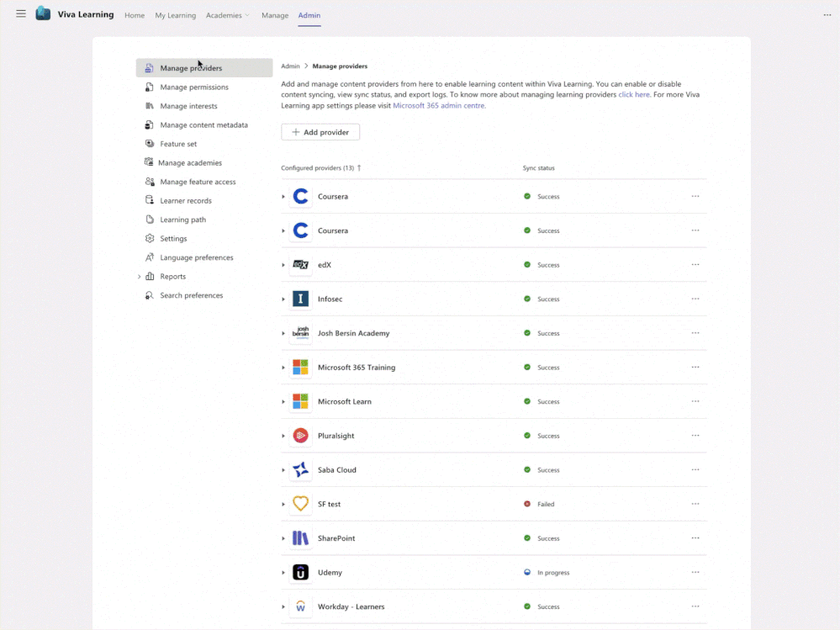Expand the Saba Cloud row
840x630 pixels.
click(283, 470)
